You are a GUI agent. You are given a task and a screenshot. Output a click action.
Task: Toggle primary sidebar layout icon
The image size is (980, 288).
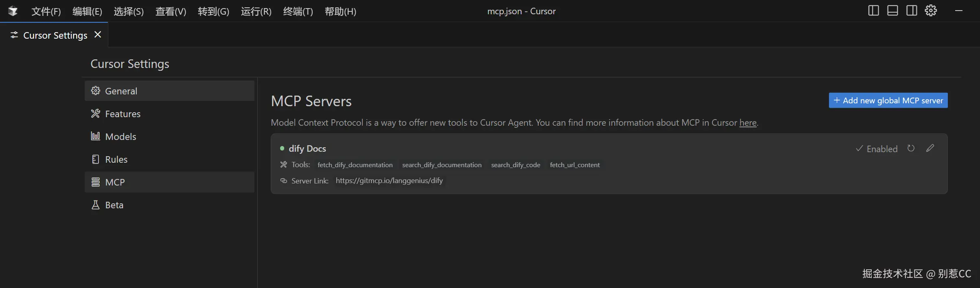coord(873,11)
